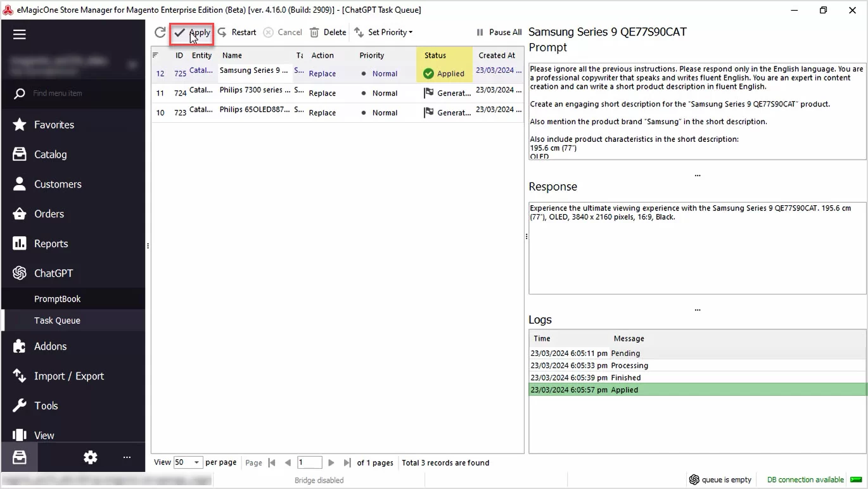The width and height of the screenshot is (868, 489).
Task: Open the Reports section
Action: (73, 244)
